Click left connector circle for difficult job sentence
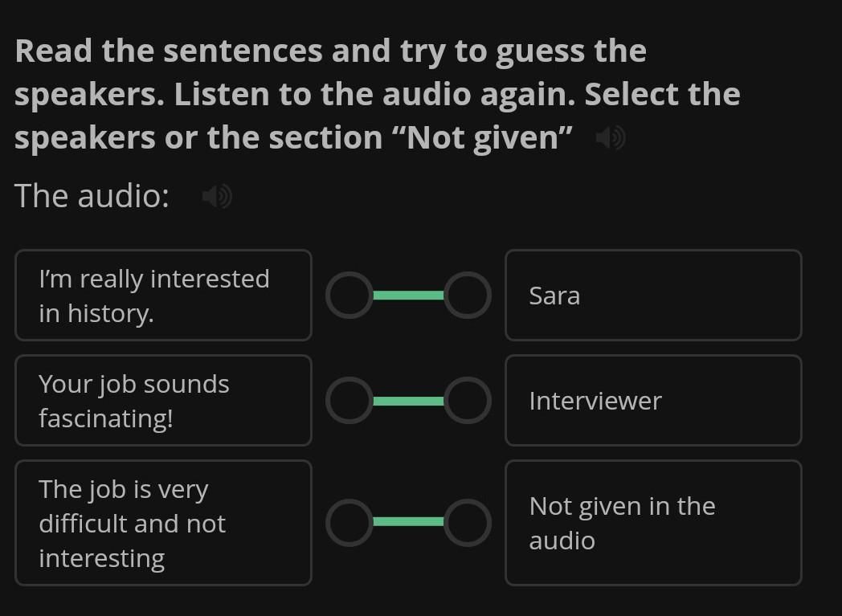This screenshot has height=616, width=842. click(x=349, y=522)
